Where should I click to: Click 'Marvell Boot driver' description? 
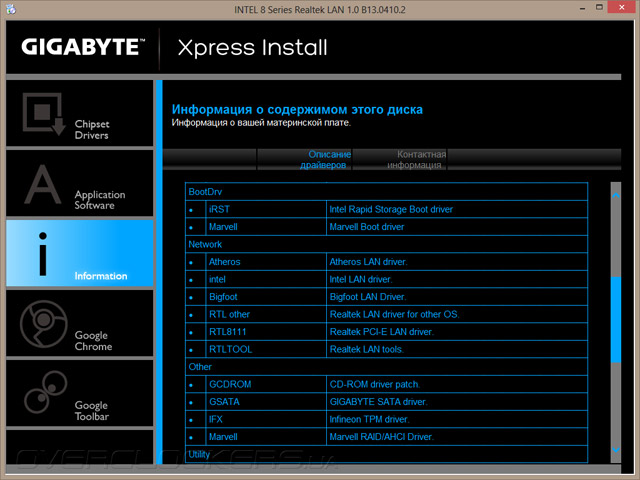coord(367,227)
